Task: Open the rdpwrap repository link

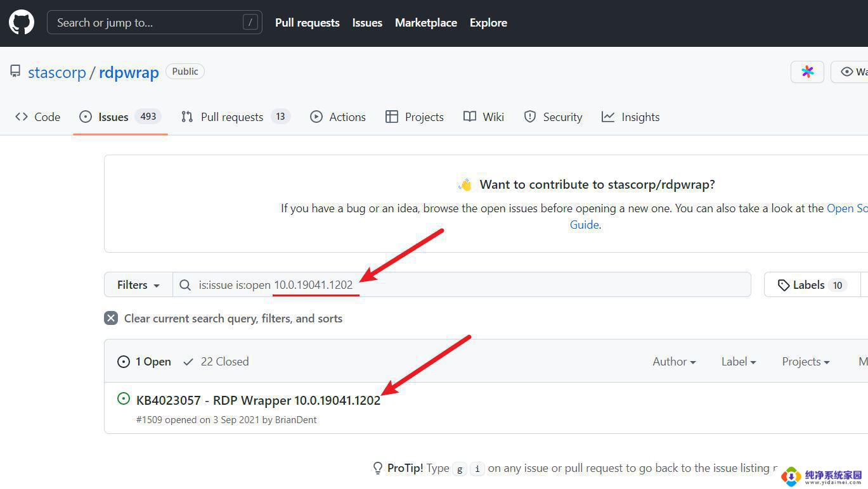Action: 129,72
